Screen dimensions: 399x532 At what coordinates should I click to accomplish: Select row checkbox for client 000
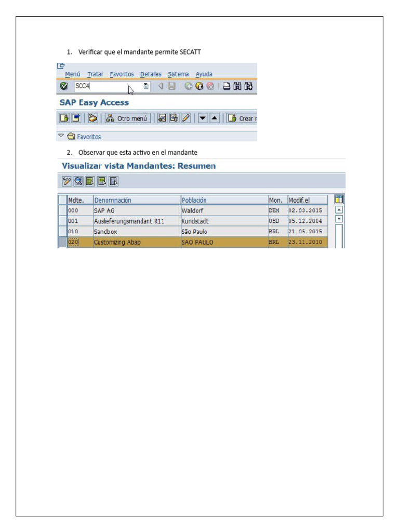point(63,210)
